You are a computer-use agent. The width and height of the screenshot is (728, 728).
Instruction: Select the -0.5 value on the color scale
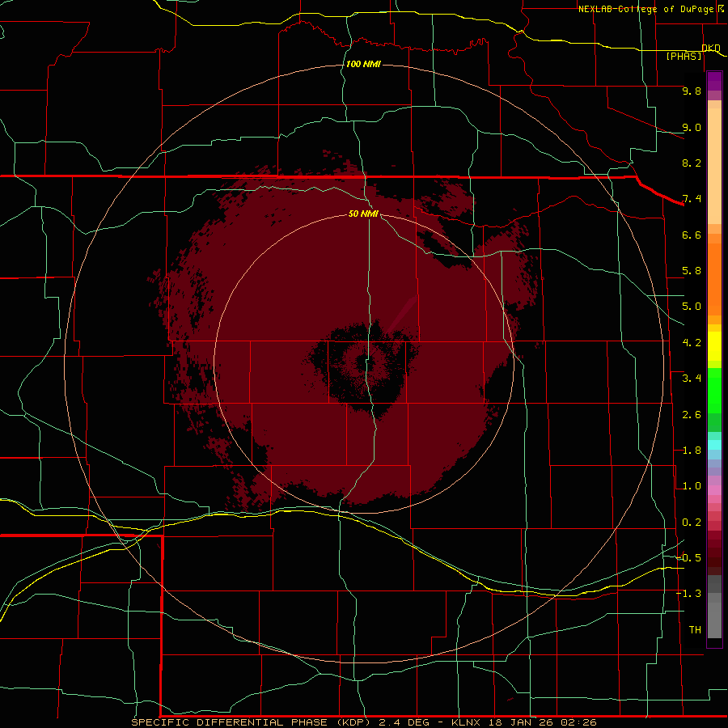tap(688, 558)
